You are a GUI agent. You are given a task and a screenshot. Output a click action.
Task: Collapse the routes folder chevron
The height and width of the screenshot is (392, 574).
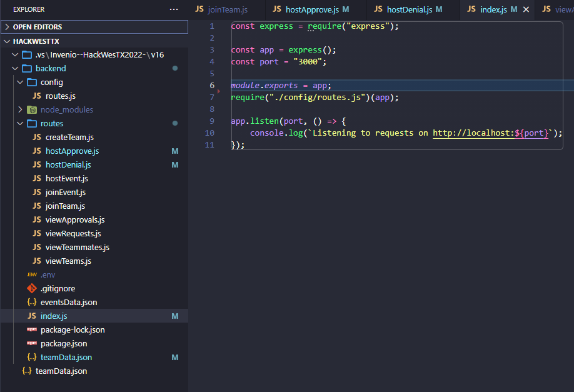[20, 124]
